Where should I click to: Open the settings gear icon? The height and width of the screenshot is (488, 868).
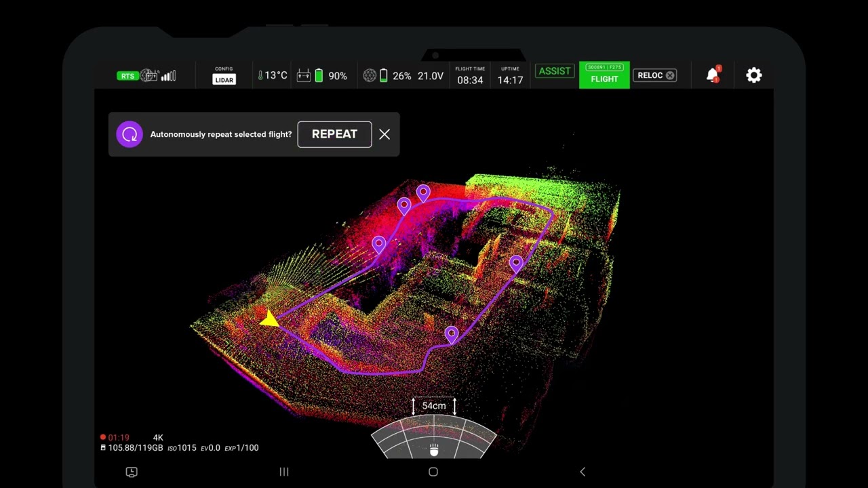click(x=754, y=75)
